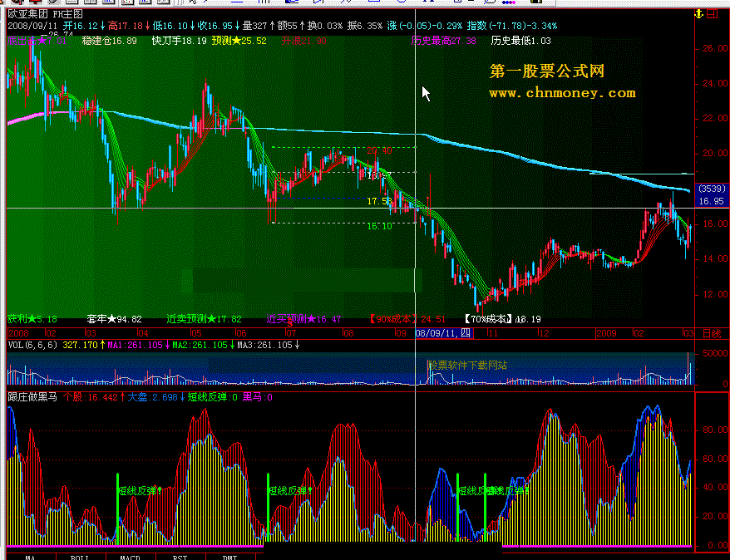Click the 近卖预测★17.82 label
Screen dimensions: 730x560
205,320
